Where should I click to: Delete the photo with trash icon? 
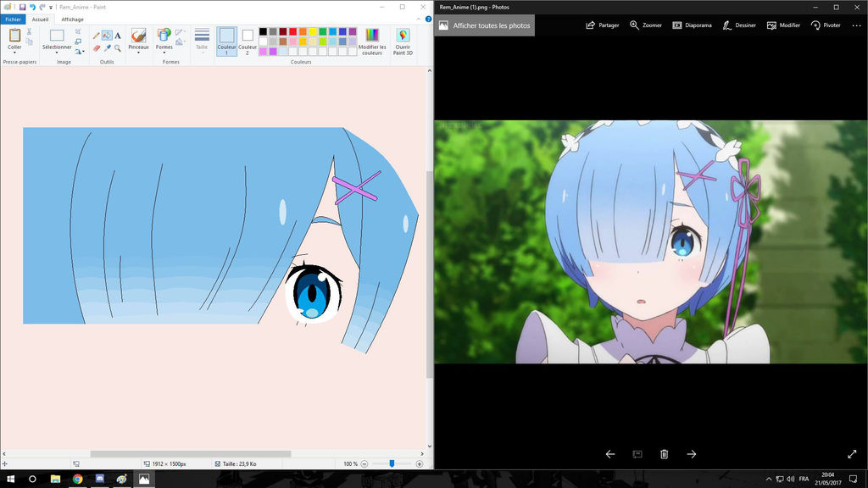click(x=665, y=454)
